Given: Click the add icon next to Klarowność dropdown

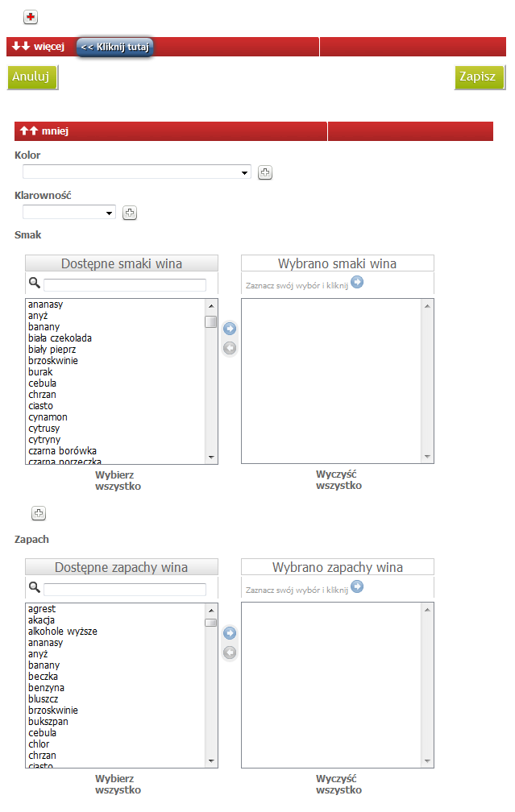Looking at the screenshot, I should (x=130, y=213).
